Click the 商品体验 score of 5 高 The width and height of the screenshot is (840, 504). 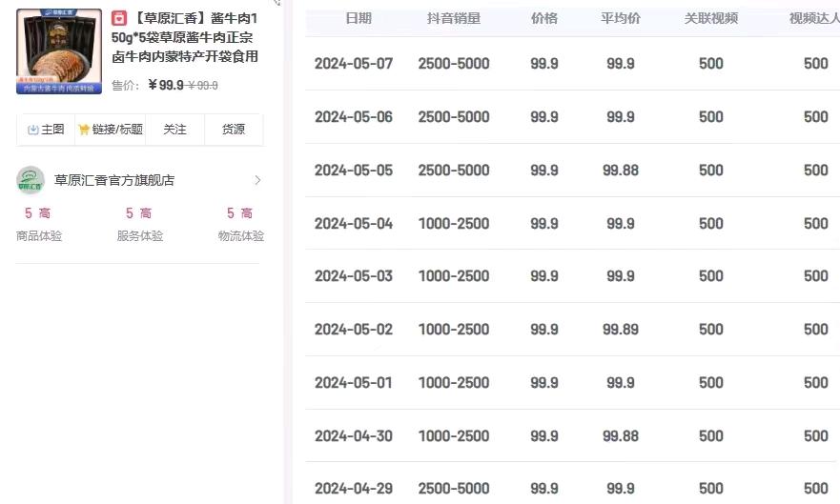38,213
